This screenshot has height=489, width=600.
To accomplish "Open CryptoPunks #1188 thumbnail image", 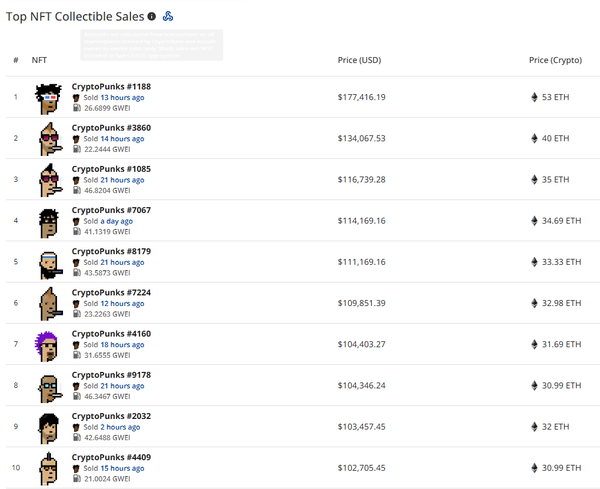I will click(48, 97).
